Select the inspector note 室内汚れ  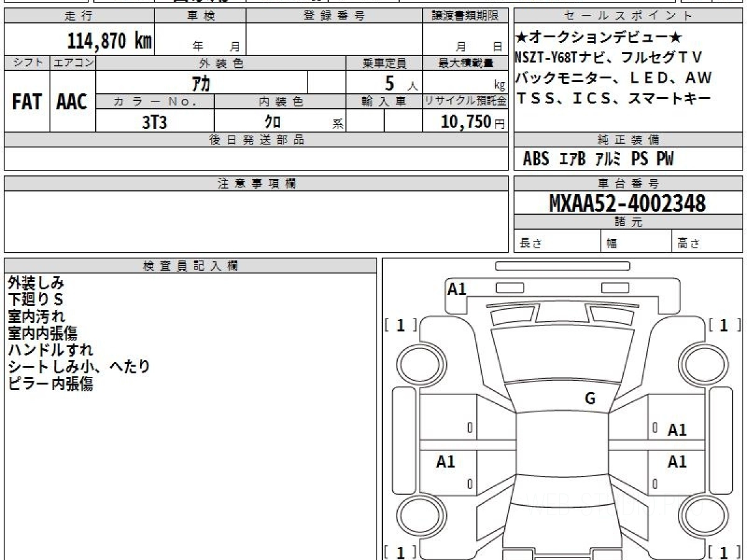(36, 317)
